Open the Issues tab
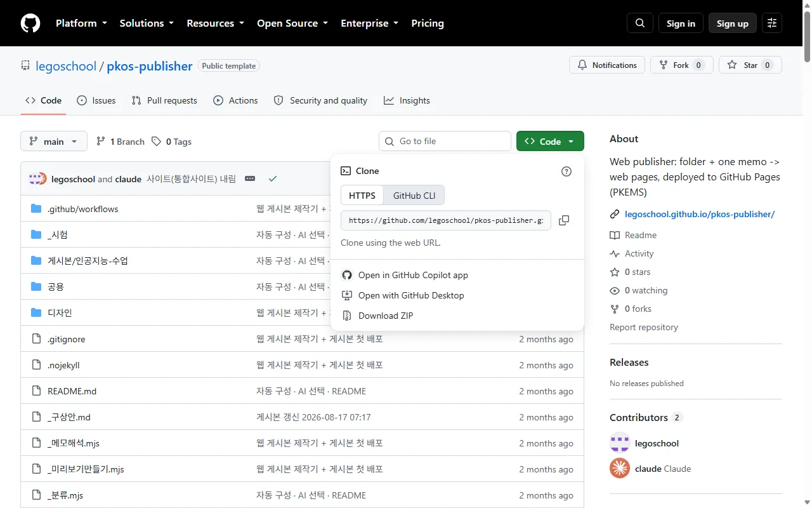 [96, 100]
